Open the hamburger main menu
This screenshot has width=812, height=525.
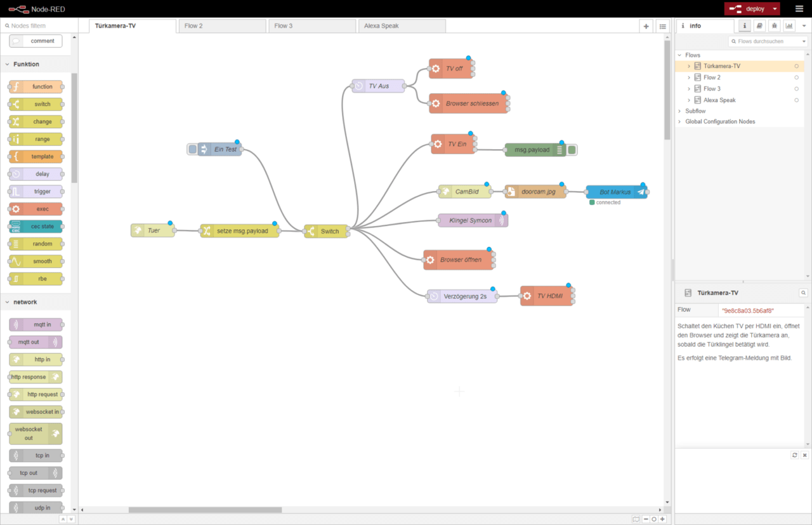pos(799,9)
